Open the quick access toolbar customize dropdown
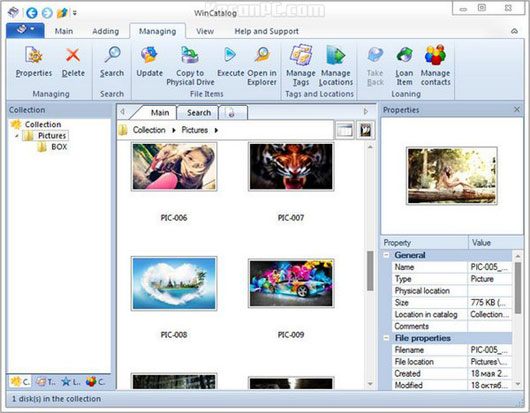The image size is (530, 413). coord(75,13)
